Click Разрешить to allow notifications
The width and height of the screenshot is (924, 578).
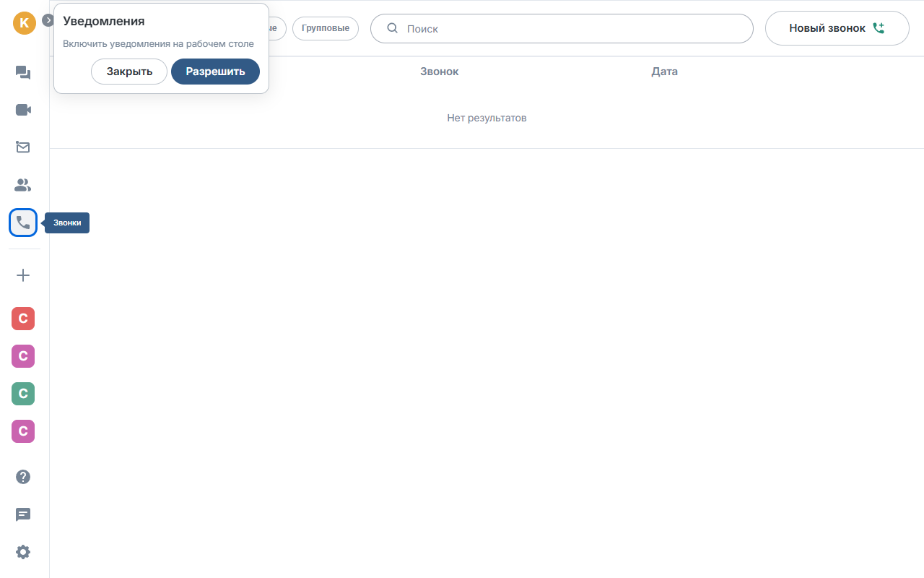tap(215, 72)
